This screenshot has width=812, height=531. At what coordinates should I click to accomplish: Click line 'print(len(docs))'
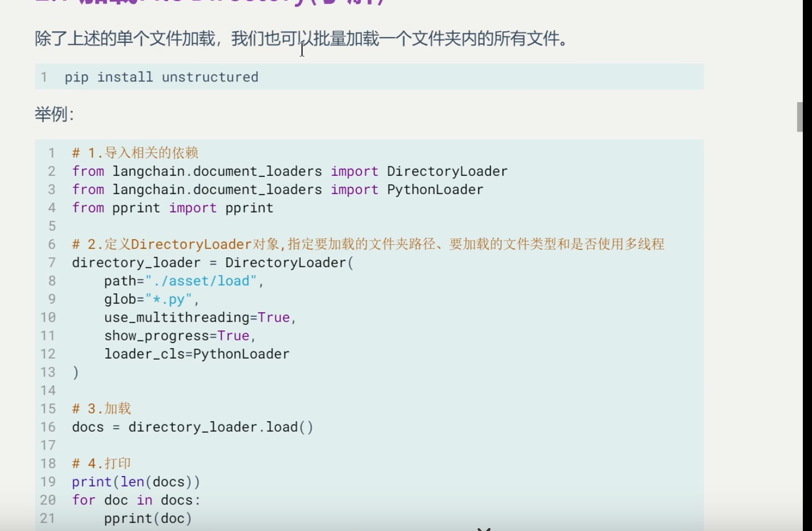pos(136,482)
